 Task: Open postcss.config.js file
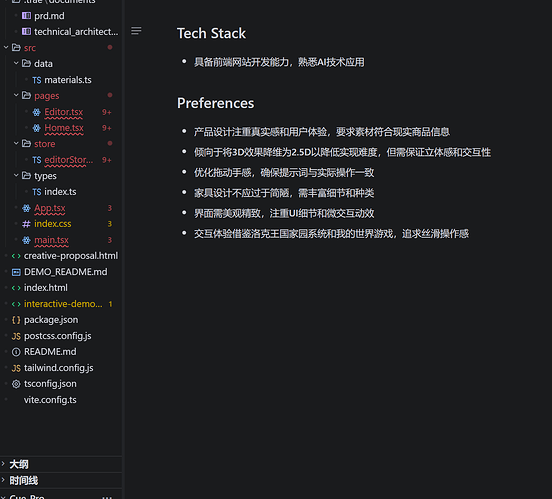pos(58,336)
